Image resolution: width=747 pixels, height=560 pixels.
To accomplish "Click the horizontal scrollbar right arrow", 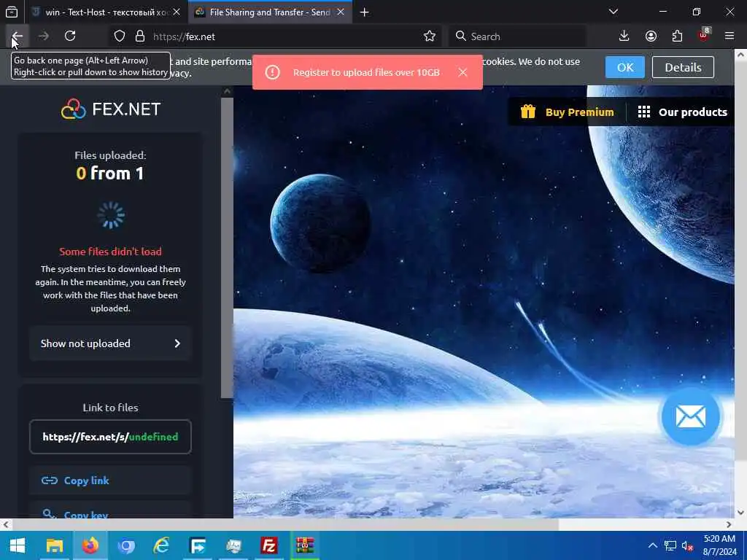I will click(729, 524).
